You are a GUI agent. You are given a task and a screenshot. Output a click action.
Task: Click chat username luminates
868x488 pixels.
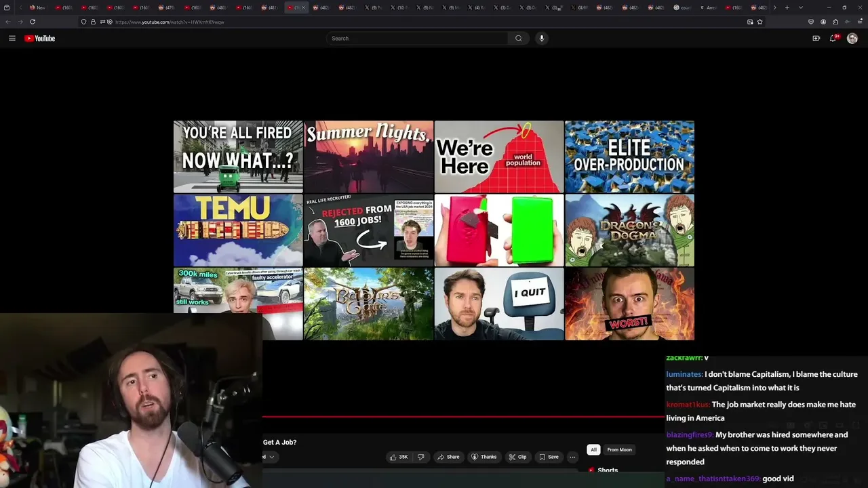click(x=684, y=374)
